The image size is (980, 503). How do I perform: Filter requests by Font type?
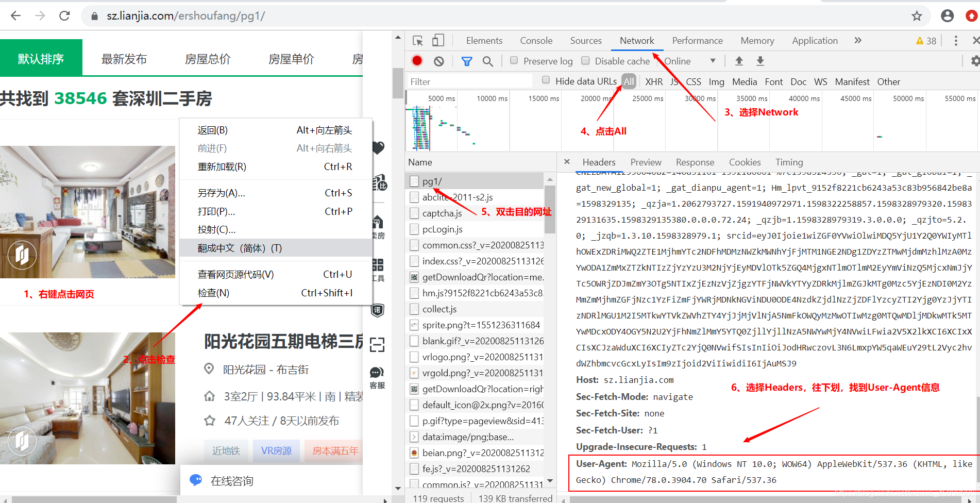point(773,81)
